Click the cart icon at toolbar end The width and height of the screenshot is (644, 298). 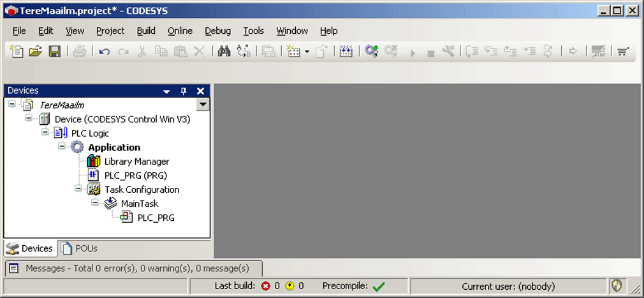tap(623, 51)
